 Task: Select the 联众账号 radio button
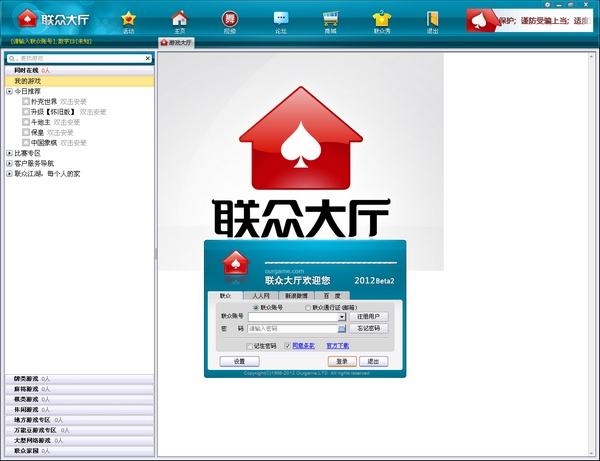[x=256, y=308]
